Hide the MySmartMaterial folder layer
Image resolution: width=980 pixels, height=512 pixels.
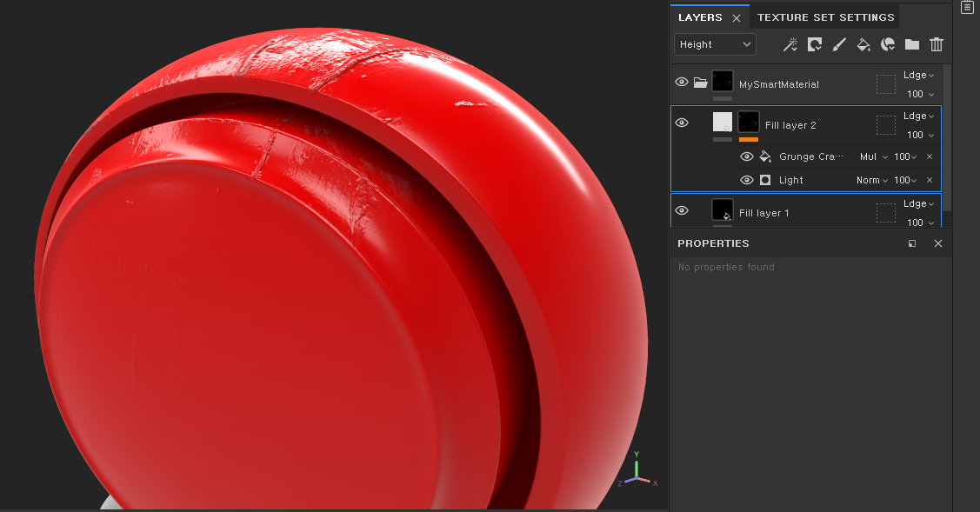tap(682, 83)
